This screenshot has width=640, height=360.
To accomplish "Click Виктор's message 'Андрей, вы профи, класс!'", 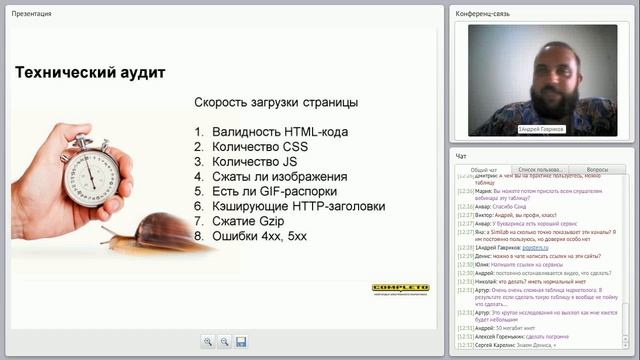I will click(507, 215).
